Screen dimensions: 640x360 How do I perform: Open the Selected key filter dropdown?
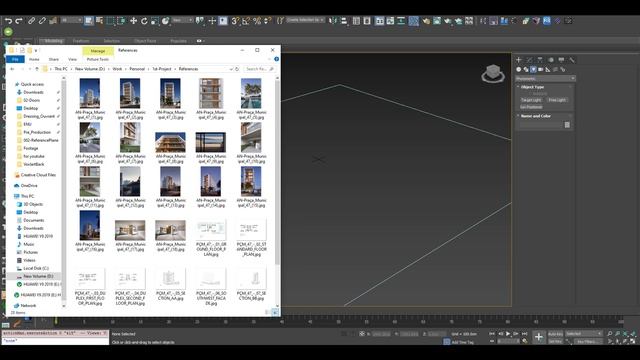pos(584,334)
